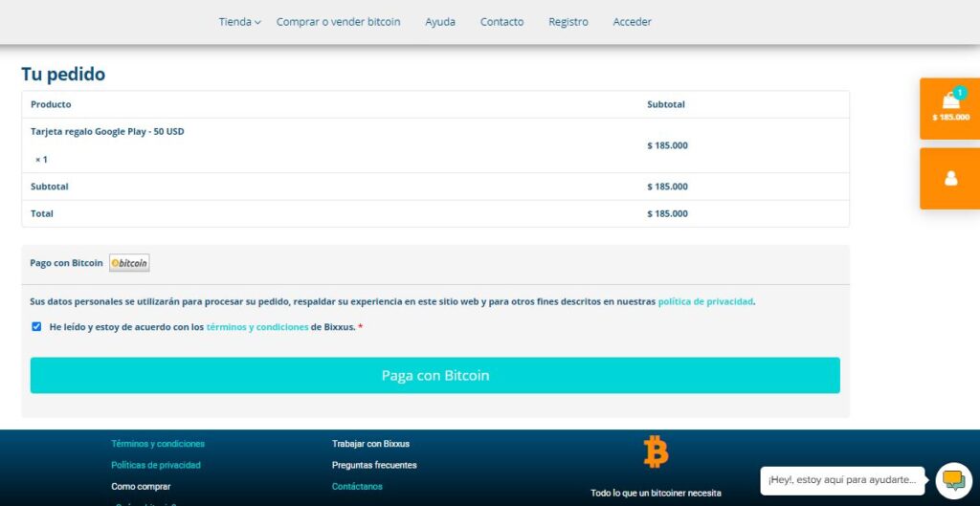Open footer Términos y condiciones link

tap(158, 444)
